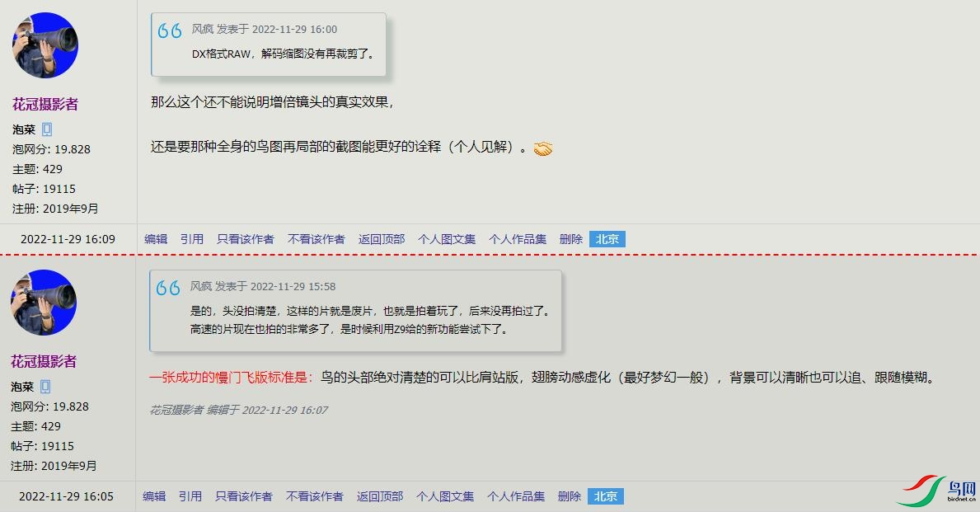
Task: Click the handshake emoji in the first post
Action: tap(542, 148)
